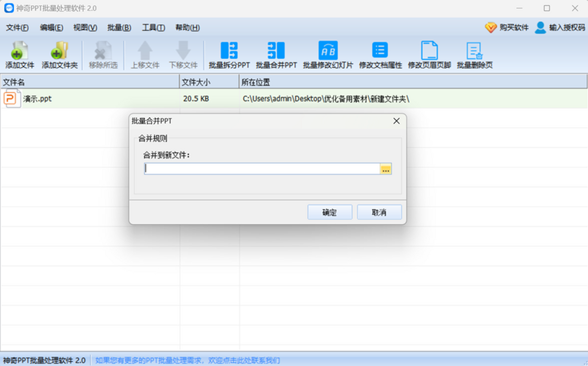Open the 批量(B) menu
Screen dimensions: 588x366
pyautogui.click(x=119, y=28)
